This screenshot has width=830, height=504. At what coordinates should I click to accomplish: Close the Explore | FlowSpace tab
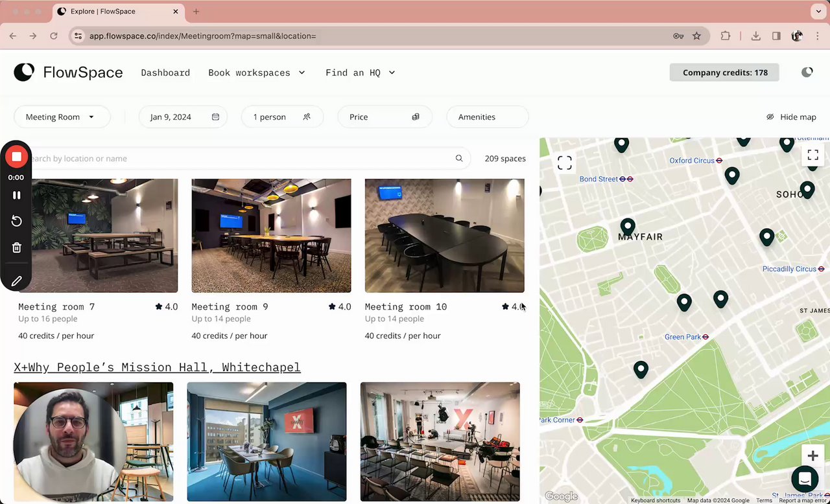pyautogui.click(x=175, y=12)
